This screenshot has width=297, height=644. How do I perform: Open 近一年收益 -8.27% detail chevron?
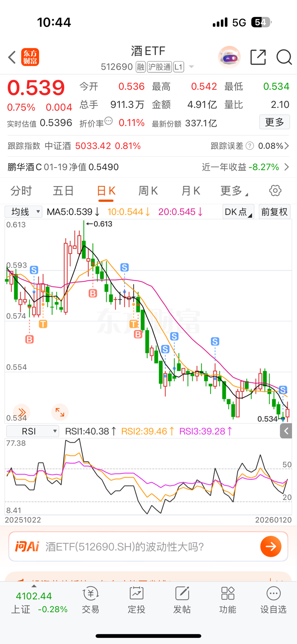point(286,167)
